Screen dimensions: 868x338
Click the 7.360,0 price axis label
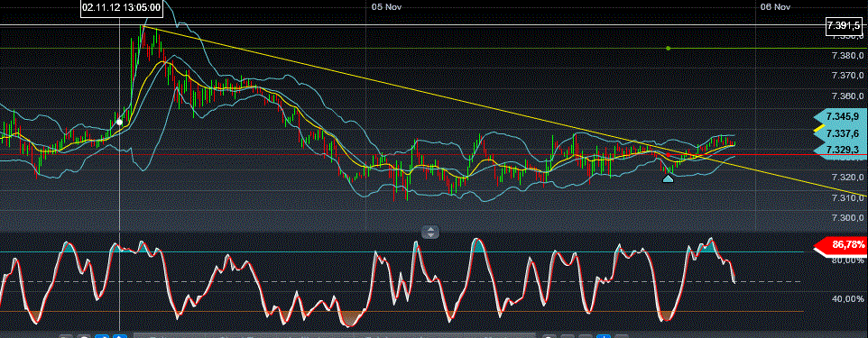pos(848,96)
